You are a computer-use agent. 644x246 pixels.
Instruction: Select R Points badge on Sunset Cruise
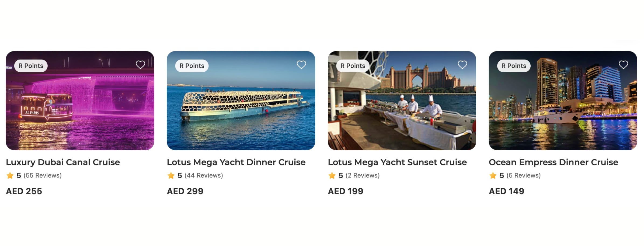pyautogui.click(x=353, y=66)
